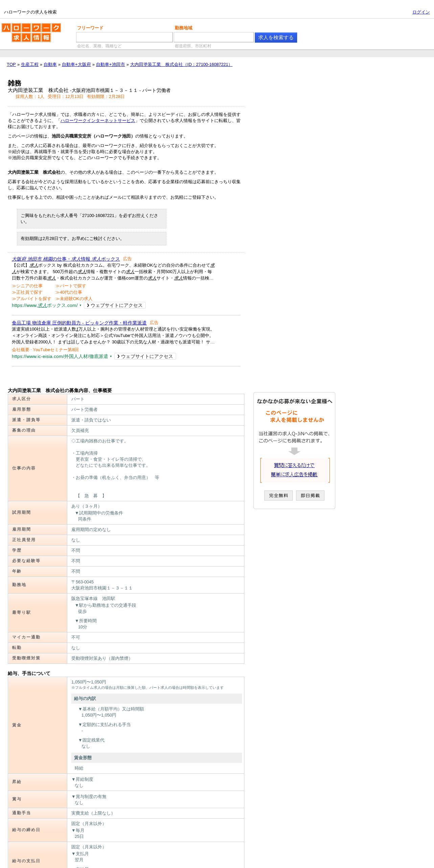Select 実費支給（上限なし） in 通勤手当 row
Image resolution: width=434 pixels, height=868 pixels.
click(x=93, y=813)
